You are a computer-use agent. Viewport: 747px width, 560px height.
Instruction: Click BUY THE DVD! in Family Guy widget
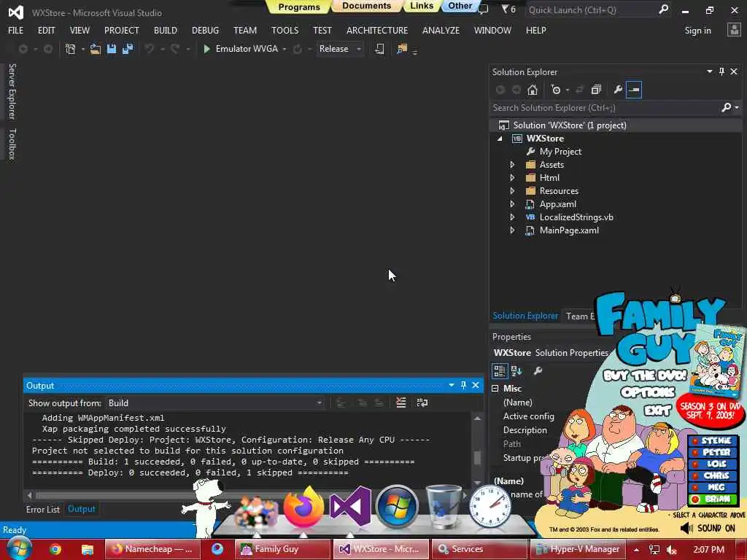(x=645, y=376)
